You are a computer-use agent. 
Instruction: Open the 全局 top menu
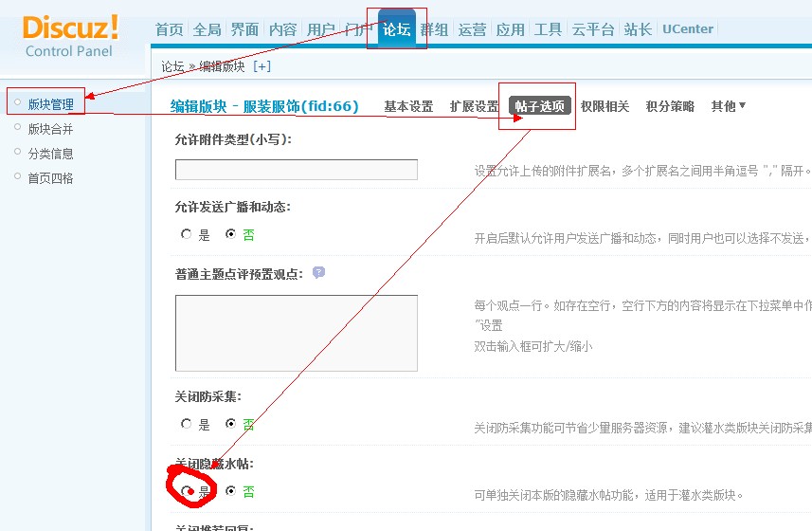coord(208,29)
